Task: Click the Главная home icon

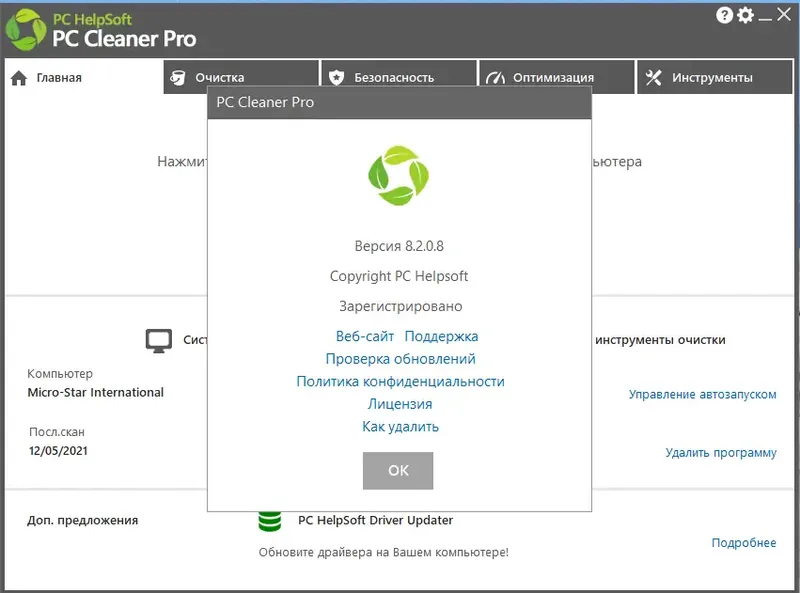Action: pos(18,77)
